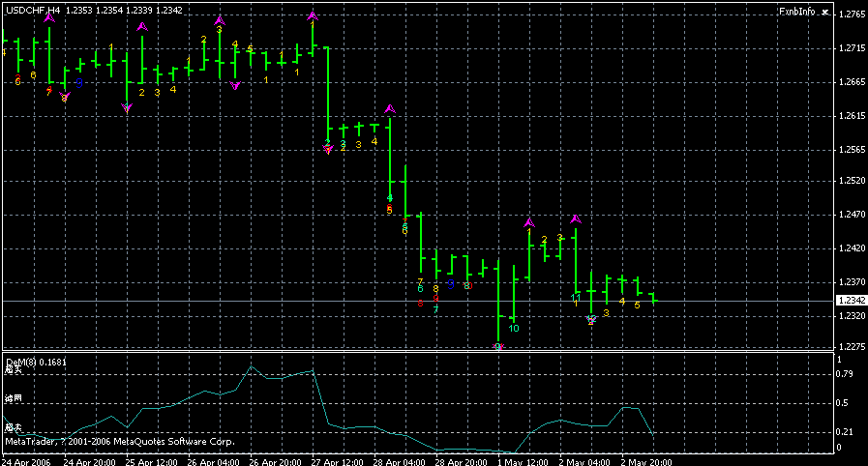The image size is (868, 466).
Task: Click the 1.2275 level on price axis
Action: (x=852, y=346)
